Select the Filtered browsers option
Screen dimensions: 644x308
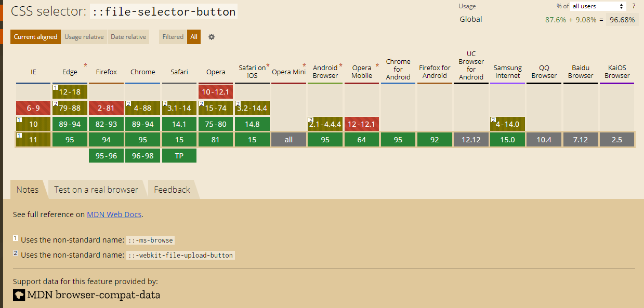(x=173, y=37)
